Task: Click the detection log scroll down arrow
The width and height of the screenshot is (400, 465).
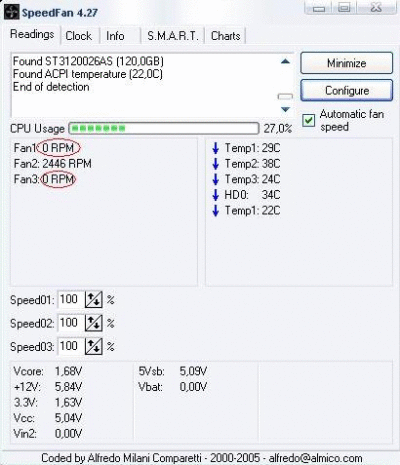Action: point(285,109)
